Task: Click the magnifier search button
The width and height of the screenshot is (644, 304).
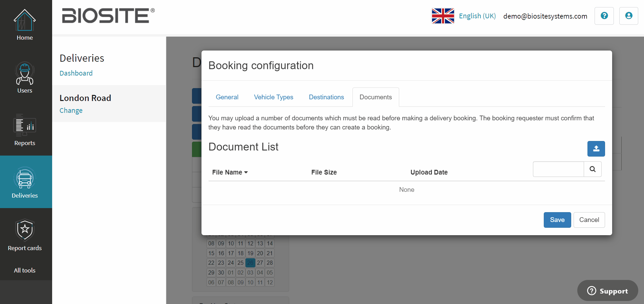Action: point(593,169)
